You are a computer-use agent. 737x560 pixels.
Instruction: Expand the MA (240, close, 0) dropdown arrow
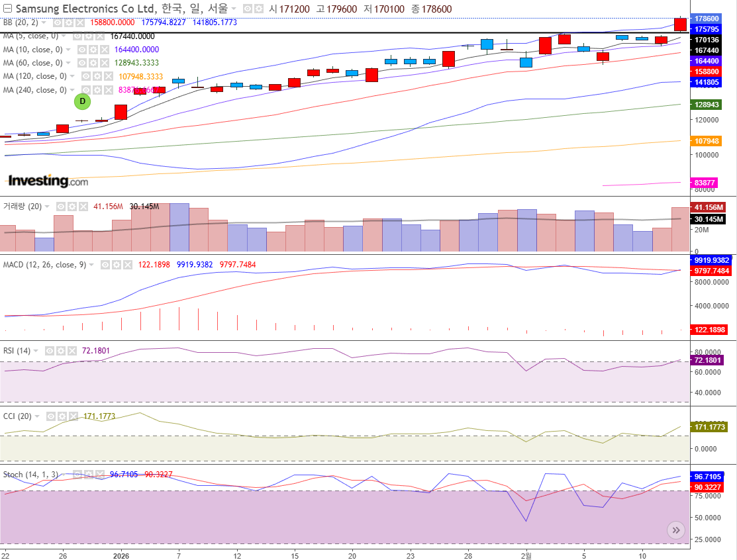(72, 90)
